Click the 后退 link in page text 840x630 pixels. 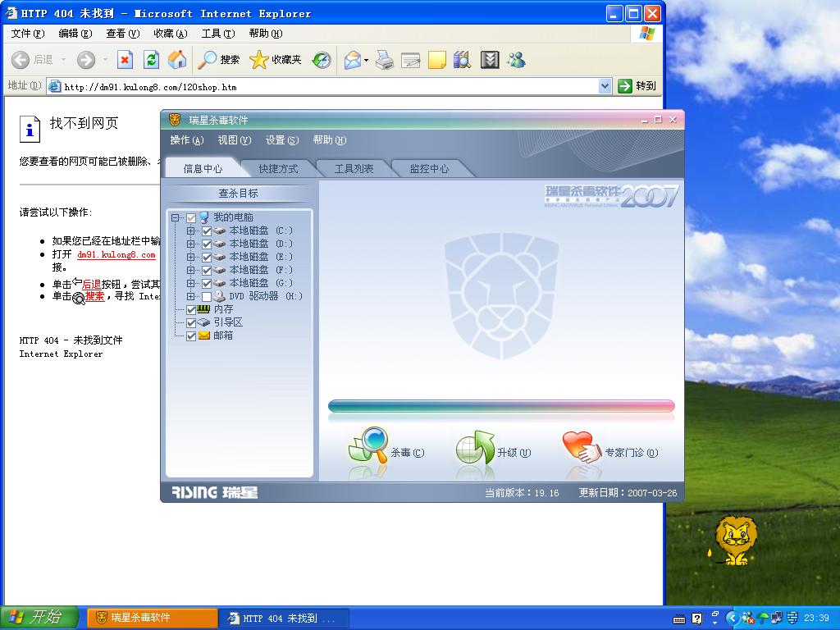tap(92, 285)
